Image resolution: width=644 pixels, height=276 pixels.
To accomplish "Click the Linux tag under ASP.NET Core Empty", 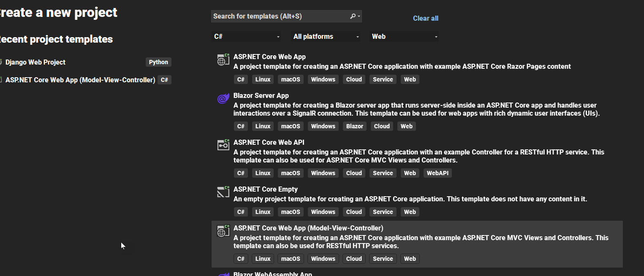I will 263,212.
